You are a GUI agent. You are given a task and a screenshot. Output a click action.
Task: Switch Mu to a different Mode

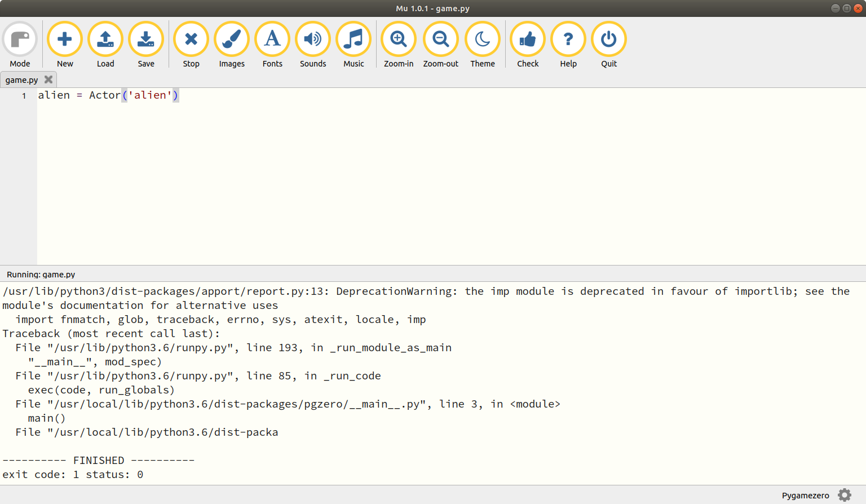point(20,39)
